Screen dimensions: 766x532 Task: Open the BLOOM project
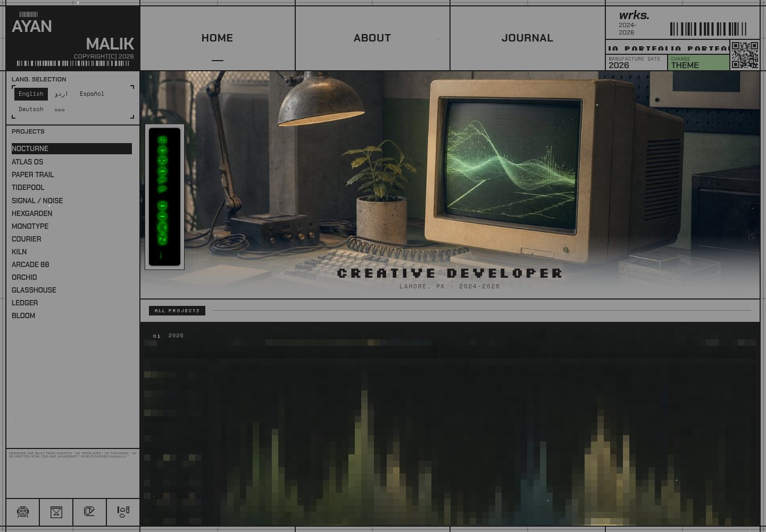pos(23,315)
